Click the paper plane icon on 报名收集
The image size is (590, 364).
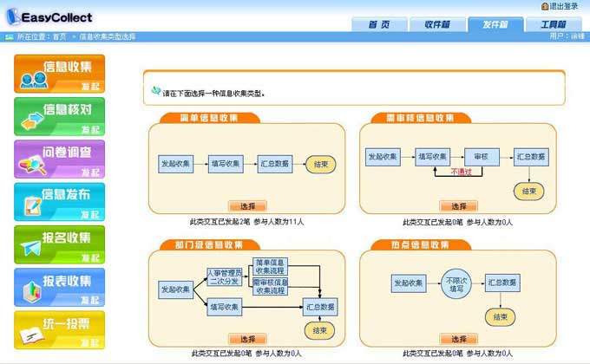click(x=30, y=248)
